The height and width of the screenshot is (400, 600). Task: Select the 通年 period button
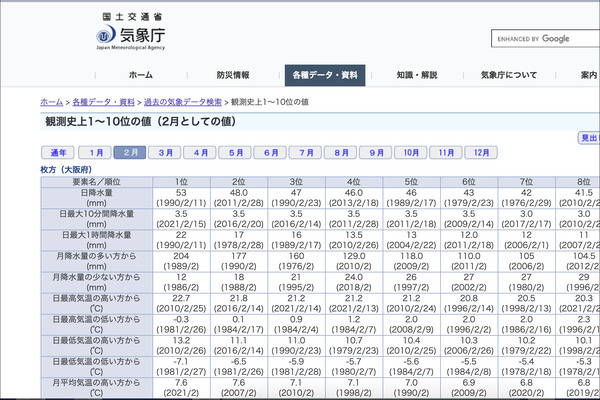click(58, 153)
